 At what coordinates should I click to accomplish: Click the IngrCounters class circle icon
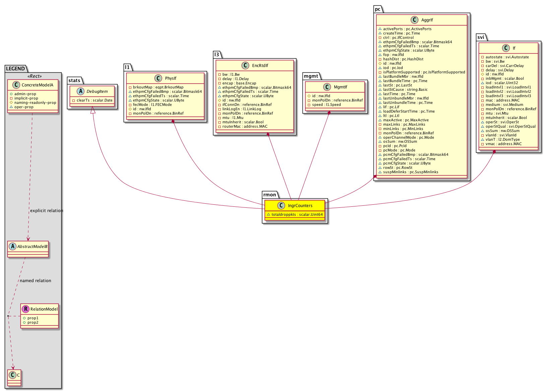point(281,206)
